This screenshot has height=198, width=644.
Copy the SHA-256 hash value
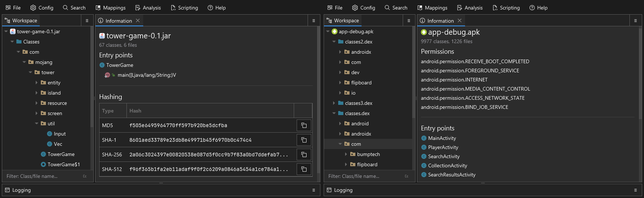tap(304, 155)
